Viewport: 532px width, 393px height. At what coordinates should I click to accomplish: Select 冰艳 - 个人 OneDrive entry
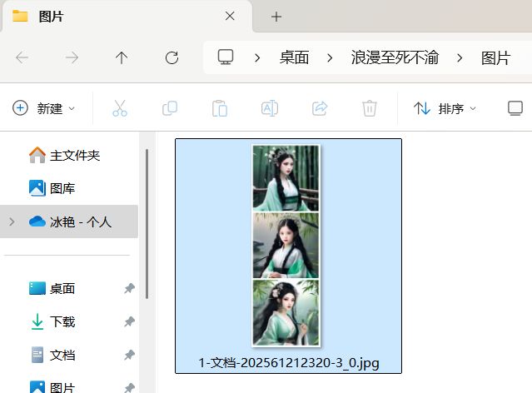(x=69, y=221)
